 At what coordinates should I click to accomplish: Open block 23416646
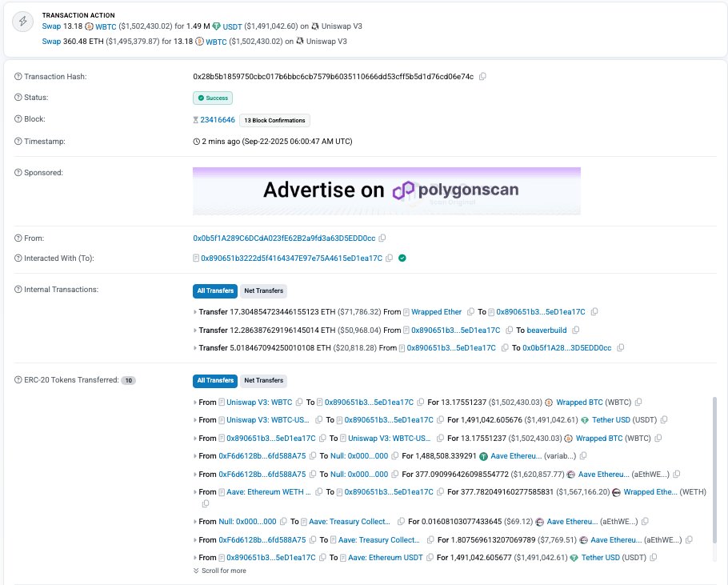[x=218, y=120]
